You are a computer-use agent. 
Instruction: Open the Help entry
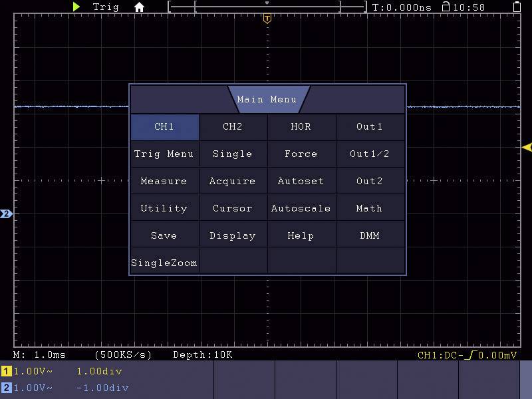click(x=301, y=235)
